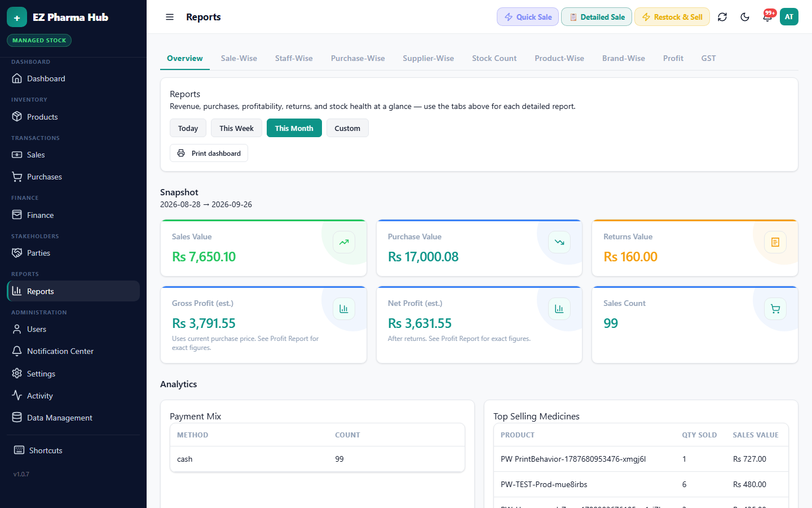
Task: Click the Returns Value document icon
Action: pyautogui.click(x=775, y=242)
